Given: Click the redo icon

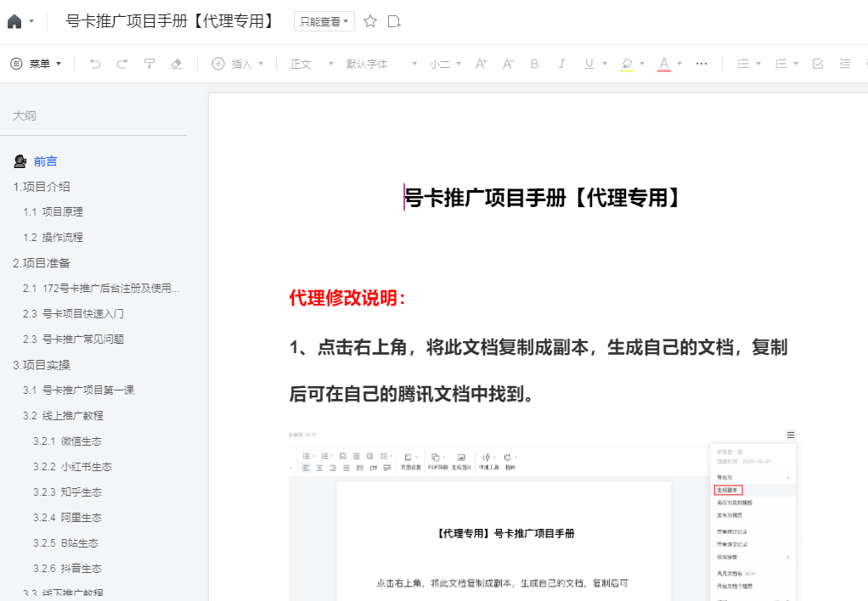Looking at the screenshot, I should [121, 63].
